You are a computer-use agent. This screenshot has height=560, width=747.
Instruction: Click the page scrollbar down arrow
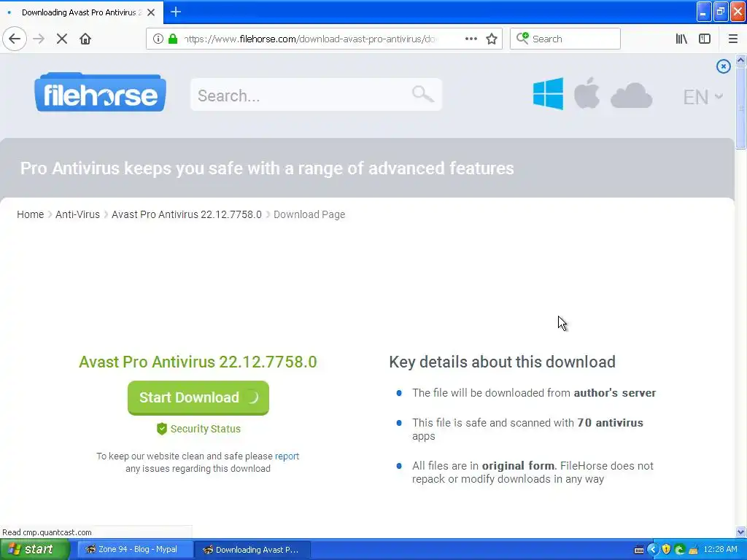tap(740, 532)
